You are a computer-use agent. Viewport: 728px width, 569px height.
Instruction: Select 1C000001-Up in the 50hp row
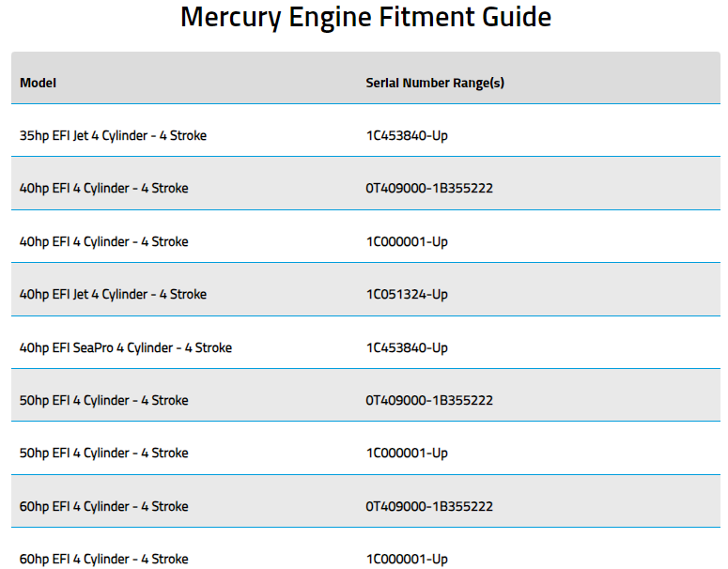coord(407,453)
